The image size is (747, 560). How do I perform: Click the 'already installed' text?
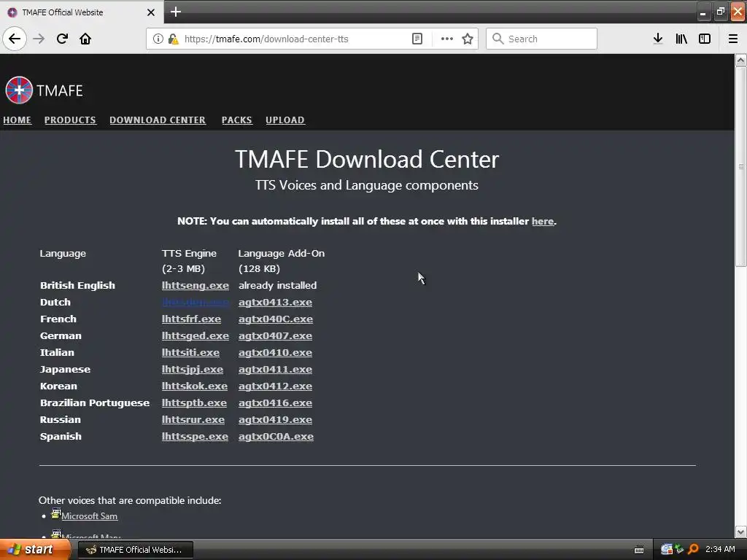click(278, 285)
